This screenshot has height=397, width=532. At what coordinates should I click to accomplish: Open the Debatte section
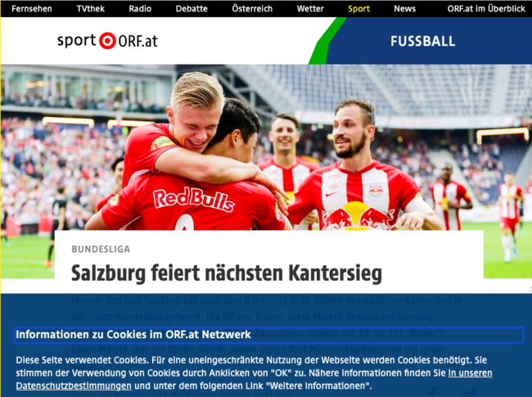tap(192, 8)
